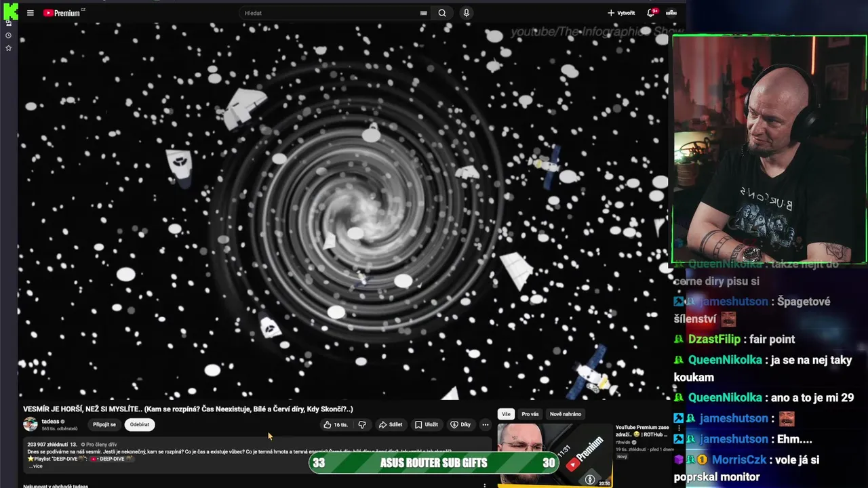Open the on-screen keyboard in search box
Image resolution: width=868 pixels, height=488 pixels.
click(x=424, y=13)
